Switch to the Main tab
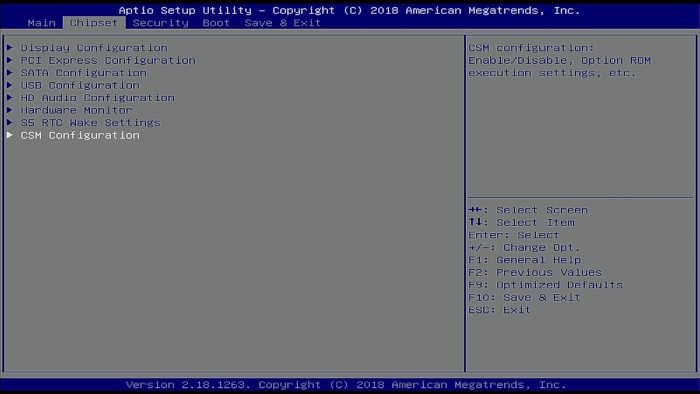The image size is (700, 394). 42,23
